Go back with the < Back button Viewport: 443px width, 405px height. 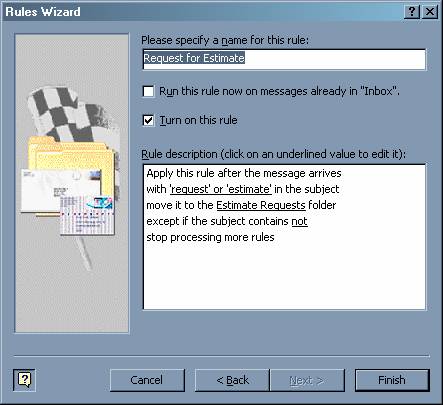click(x=232, y=380)
